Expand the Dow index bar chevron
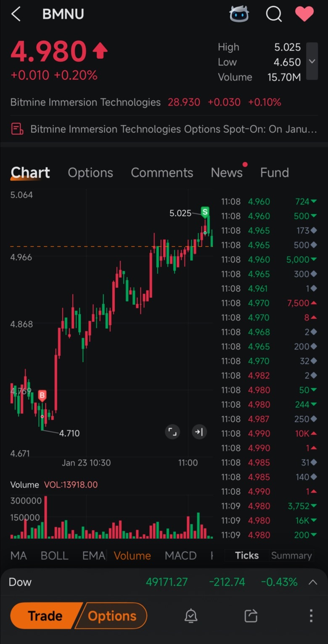 (312, 582)
